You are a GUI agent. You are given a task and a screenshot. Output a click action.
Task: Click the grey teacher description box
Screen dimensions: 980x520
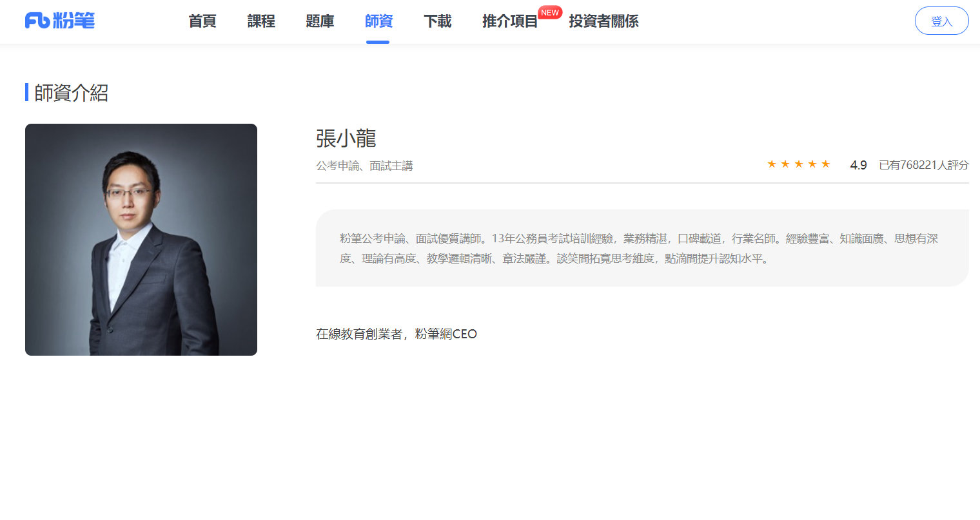642,248
